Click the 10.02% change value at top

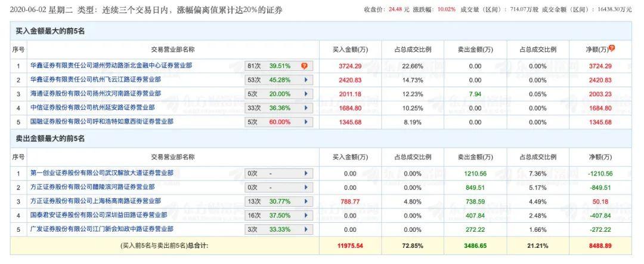click(x=447, y=9)
